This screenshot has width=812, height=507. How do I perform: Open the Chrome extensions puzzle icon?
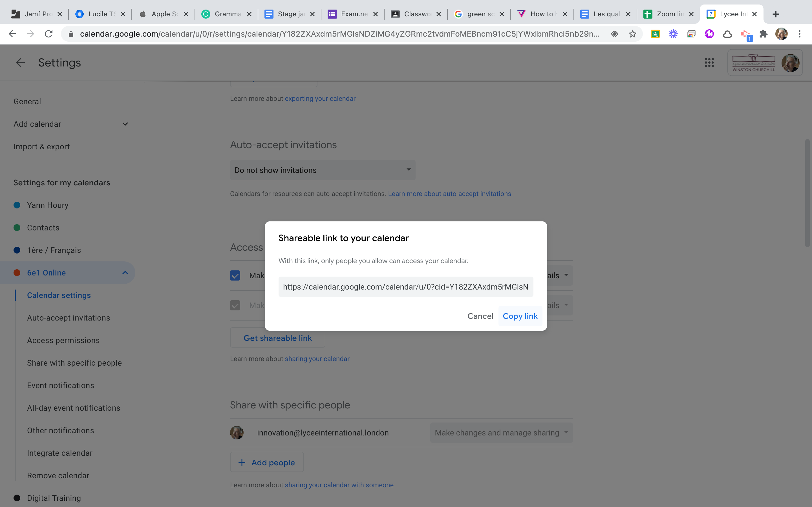click(763, 34)
